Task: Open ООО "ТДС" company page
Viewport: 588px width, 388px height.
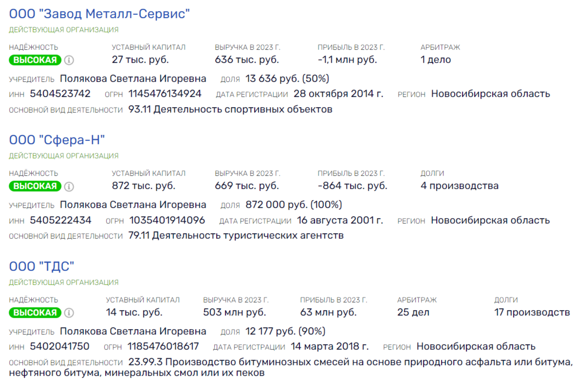Action: (41, 266)
